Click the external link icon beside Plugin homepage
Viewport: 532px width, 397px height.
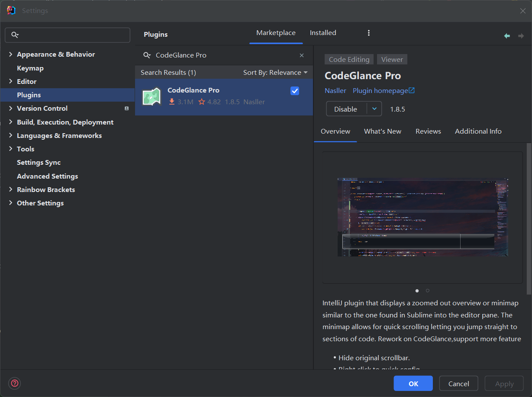pyautogui.click(x=412, y=90)
